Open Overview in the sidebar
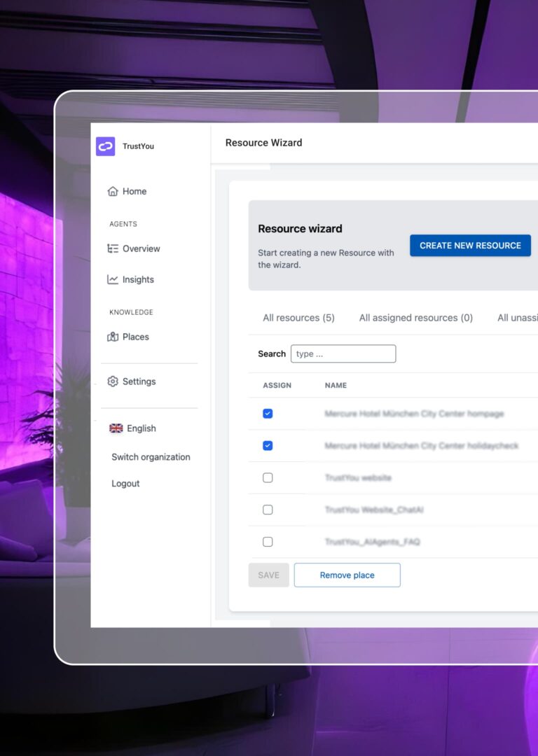The width and height of the screenshot is (538, 756). click(x=134, y=248)
